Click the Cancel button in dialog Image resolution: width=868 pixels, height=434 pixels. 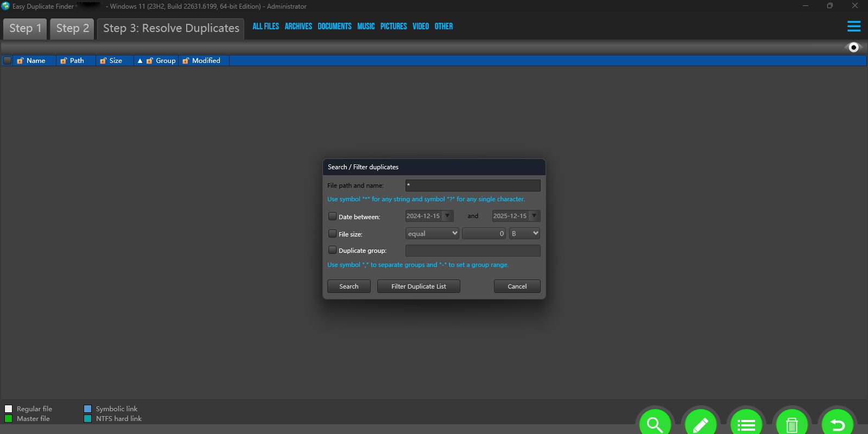tap(517, 286)
